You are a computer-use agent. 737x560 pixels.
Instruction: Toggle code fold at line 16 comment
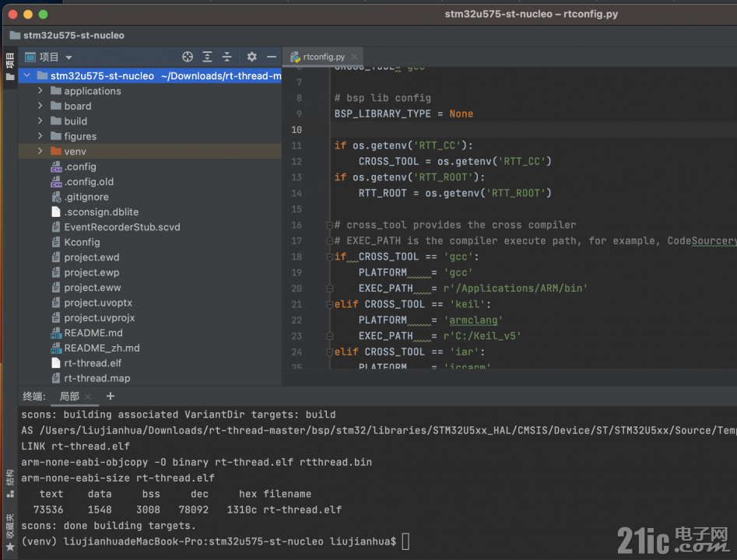329,225
